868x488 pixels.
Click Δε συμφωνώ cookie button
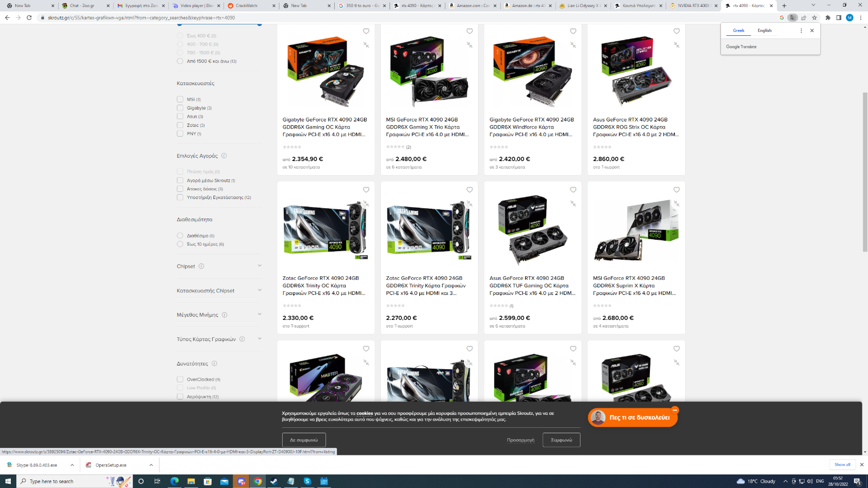pyautogui.click(x=304, y=440)
